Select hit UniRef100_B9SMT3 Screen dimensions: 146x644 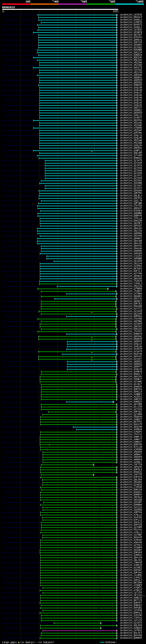tap(131, 25)
